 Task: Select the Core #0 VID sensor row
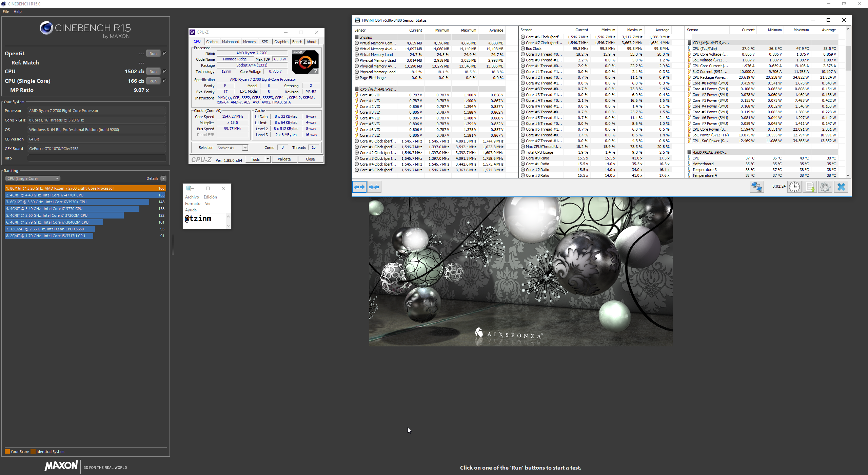[430, 95]
